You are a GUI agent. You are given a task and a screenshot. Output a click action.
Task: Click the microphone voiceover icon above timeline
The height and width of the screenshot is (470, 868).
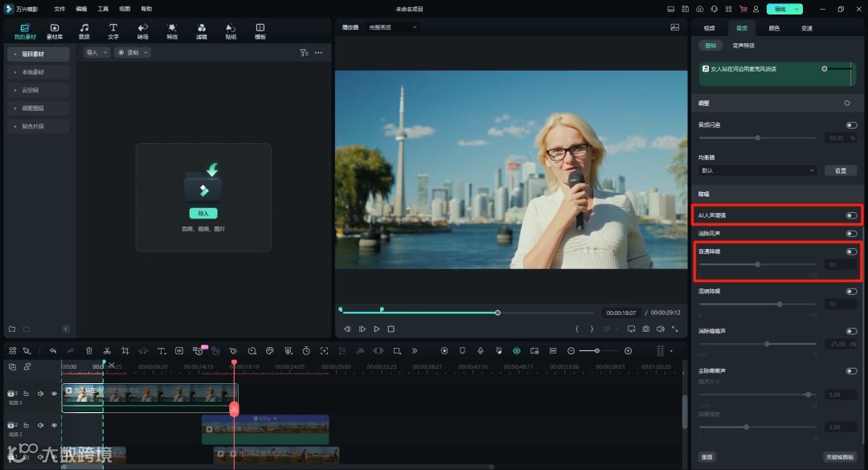481,351
